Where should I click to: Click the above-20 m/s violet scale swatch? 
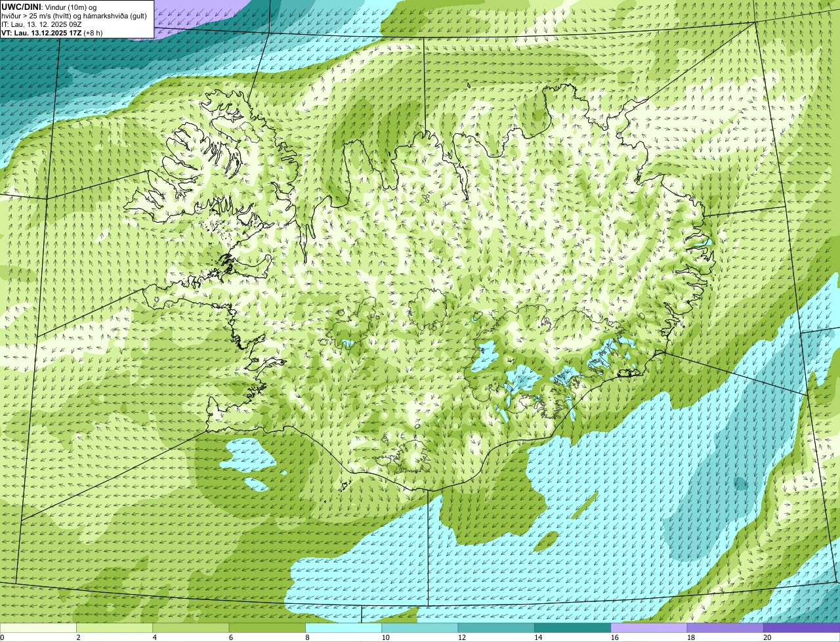coord(802,628)
